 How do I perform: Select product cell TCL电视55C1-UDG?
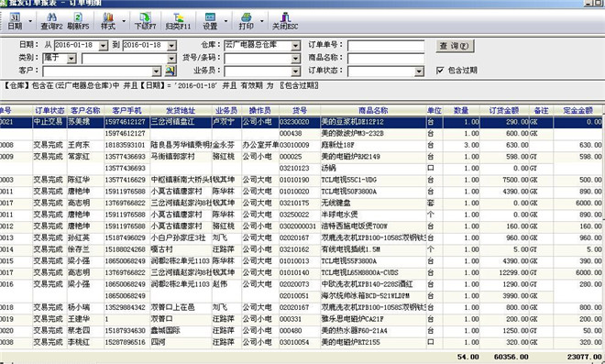[x=373, y=180]
